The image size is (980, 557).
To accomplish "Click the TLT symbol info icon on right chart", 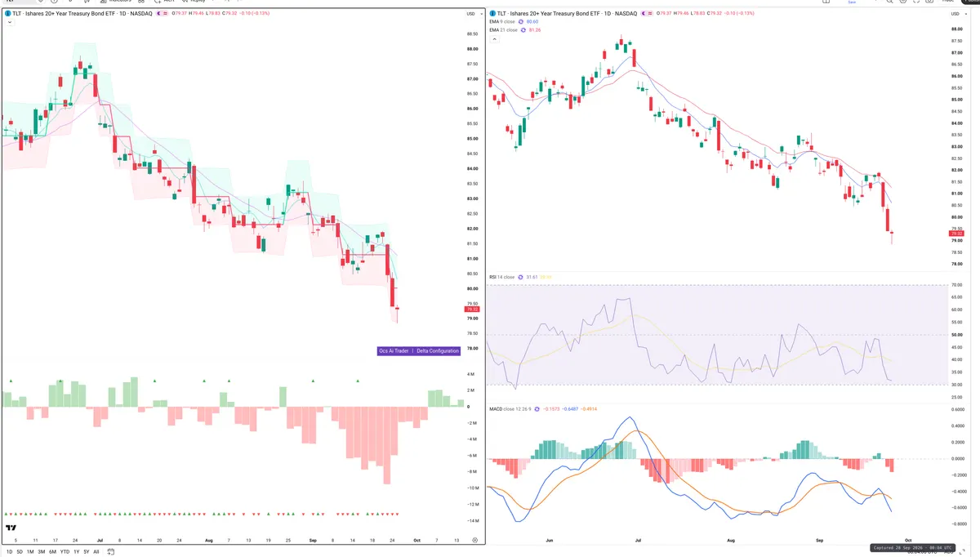I will click(492, 13).
